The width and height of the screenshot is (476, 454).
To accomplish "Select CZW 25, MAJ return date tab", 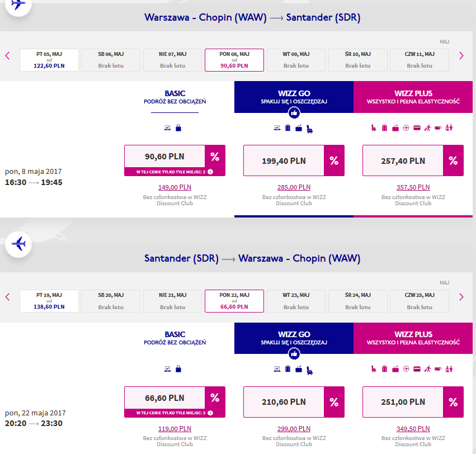I will (x=420, y=301).
